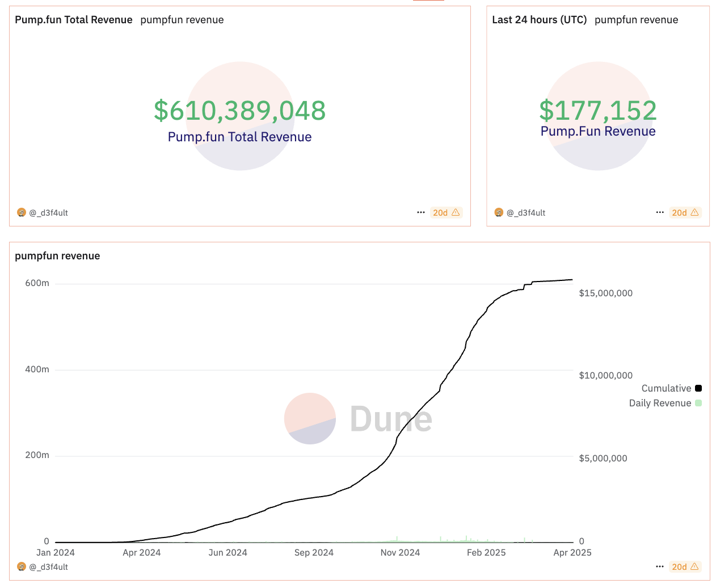This screenshot has width=716, height=588.
Task: Click the Daily Revenue legend label
Action: (660, 403)
